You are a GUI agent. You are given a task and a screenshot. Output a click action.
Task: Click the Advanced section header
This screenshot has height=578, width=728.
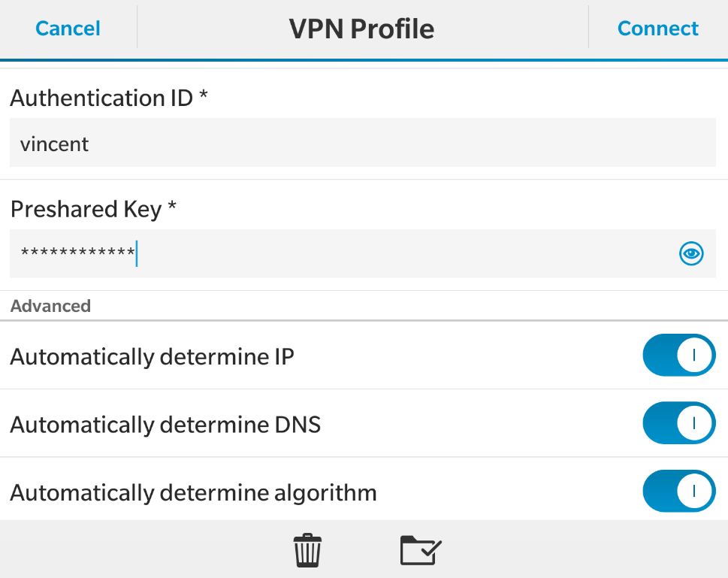point(50,306)
